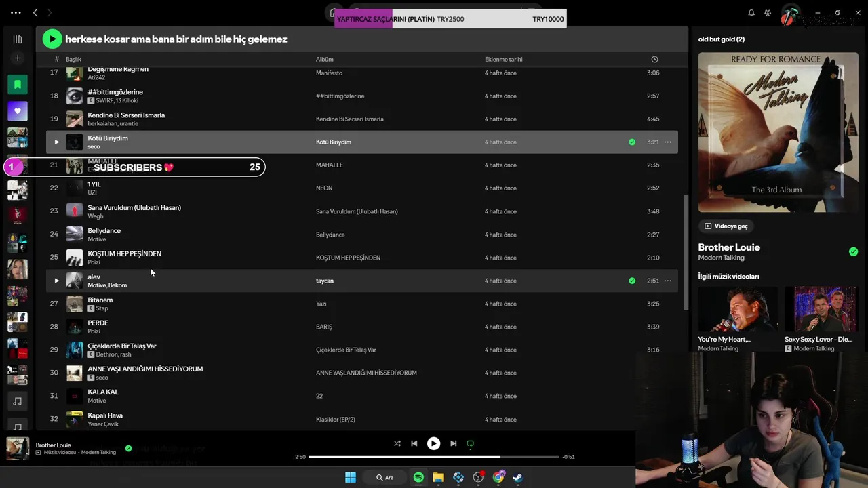The width and height of the screenshot is (868, 488).
Task: Open the green bookmark playlist in sidebar
Action: click(18, 85)
